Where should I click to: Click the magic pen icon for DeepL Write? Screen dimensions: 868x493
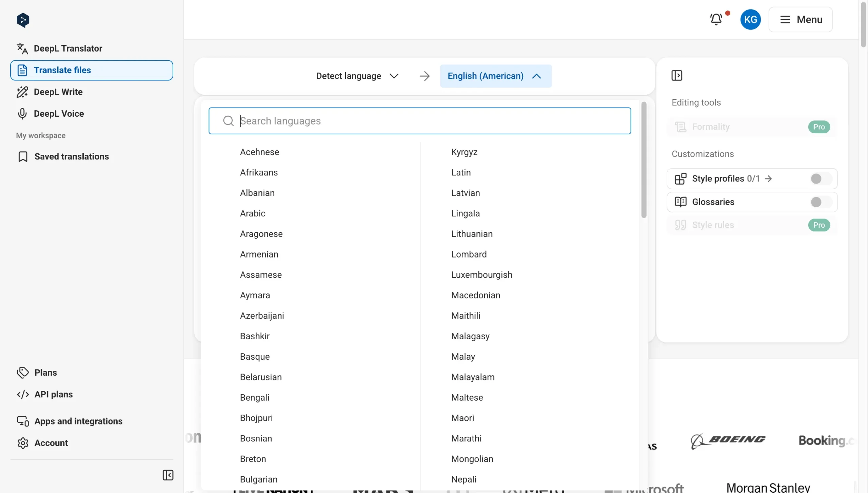[22, 92]
